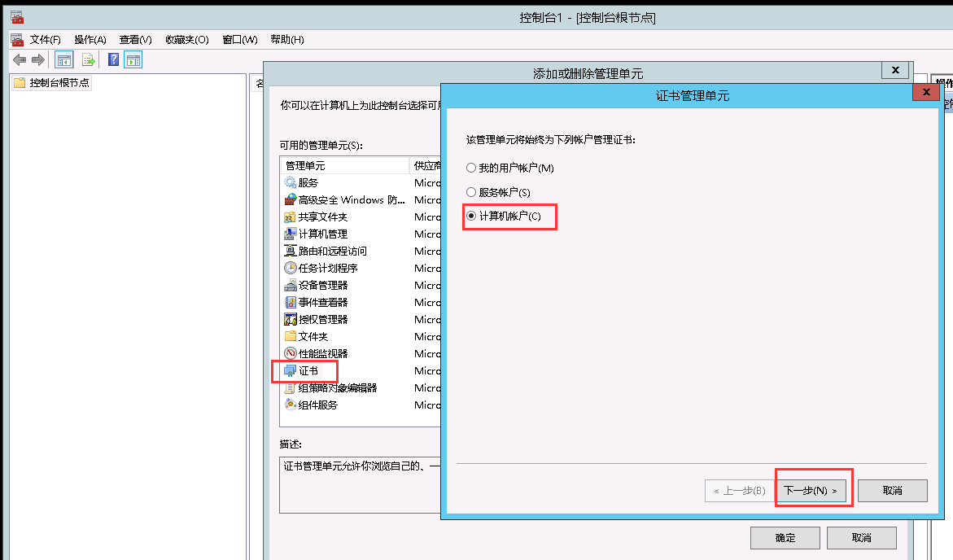Click the 确定 button
Image resolution: width=953 pixels, height=560 pixels.
[x=785, y=538]
